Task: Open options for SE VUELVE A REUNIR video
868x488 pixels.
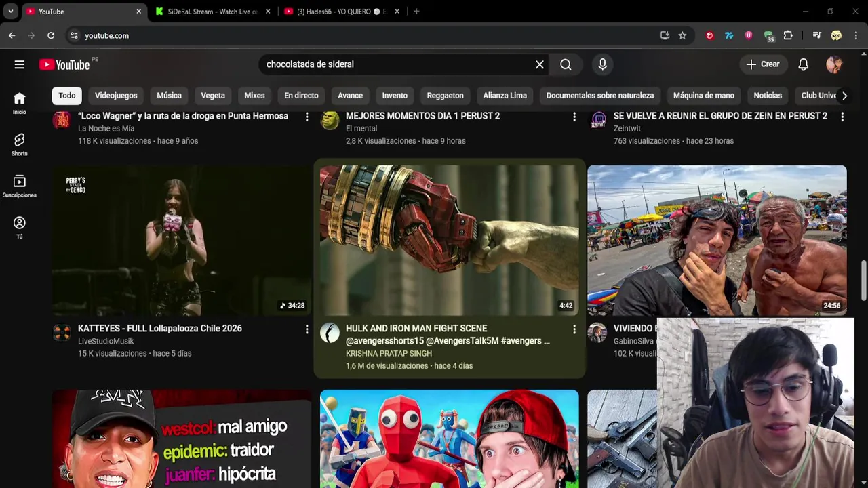Action: (x=842, y=117)
